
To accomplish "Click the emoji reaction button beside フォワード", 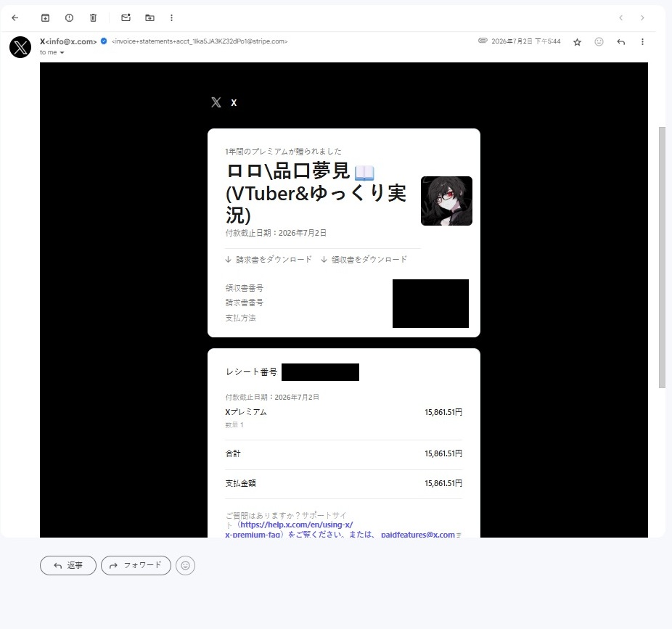I will [185, 566].
